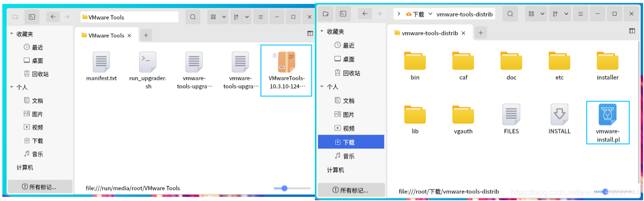Click search icon in right window
The image size is (644, 201).
[x=510, y=14]
